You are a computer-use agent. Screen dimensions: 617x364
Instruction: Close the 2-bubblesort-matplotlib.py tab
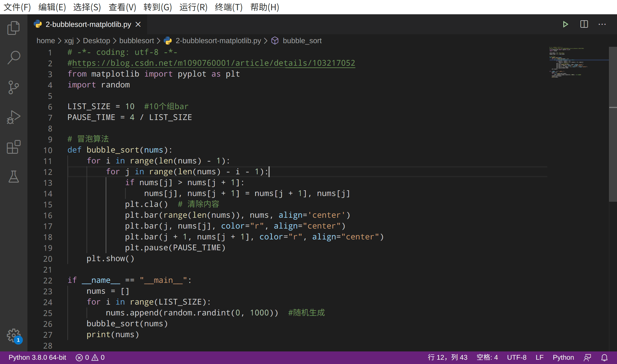tap(138, 24)
